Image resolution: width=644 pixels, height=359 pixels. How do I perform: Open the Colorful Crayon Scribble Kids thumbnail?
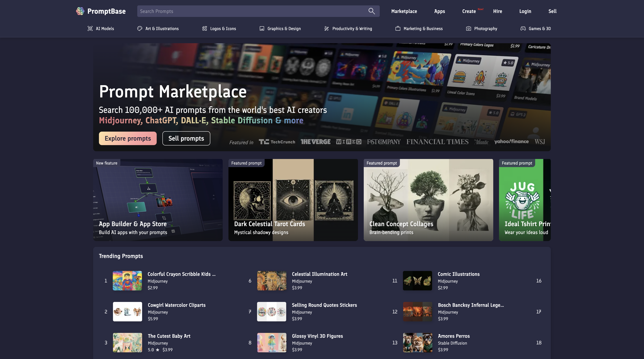(x=127, y=281)
